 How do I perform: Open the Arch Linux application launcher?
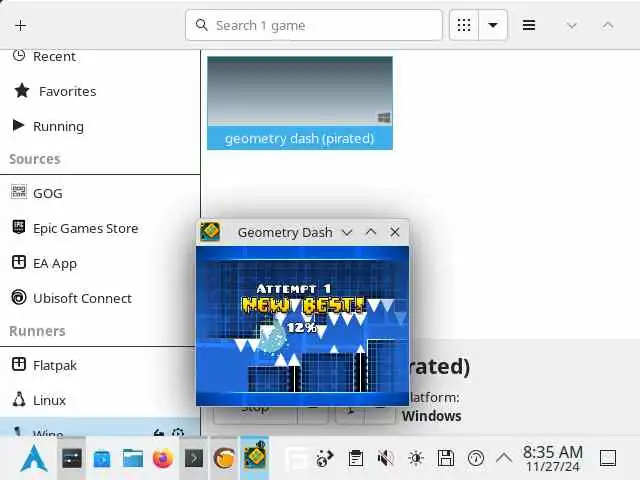point(34,458)
